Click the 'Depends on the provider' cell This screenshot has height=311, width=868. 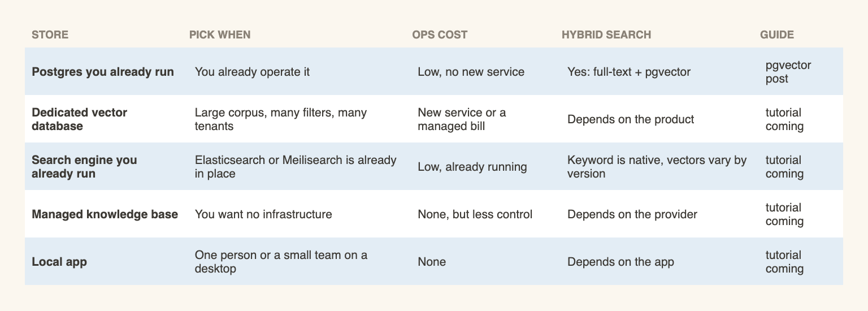tap(632, 214)
